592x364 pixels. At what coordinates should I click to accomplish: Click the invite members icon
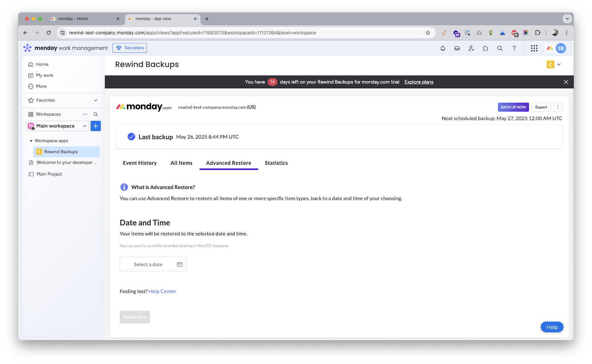point(471,48)
